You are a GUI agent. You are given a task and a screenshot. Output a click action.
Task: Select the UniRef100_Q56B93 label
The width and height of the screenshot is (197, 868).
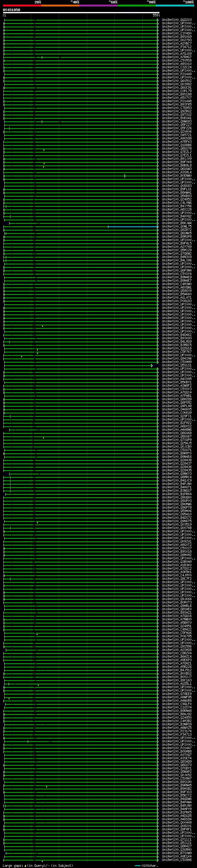point(177,196)
